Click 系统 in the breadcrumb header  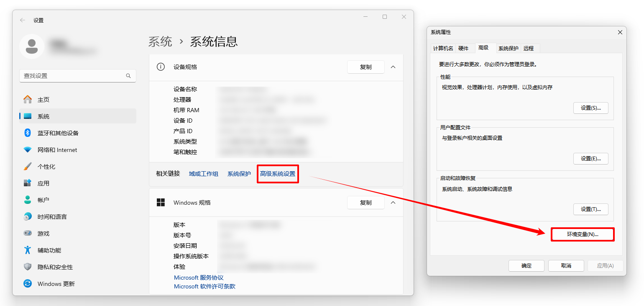coord(160,41)
